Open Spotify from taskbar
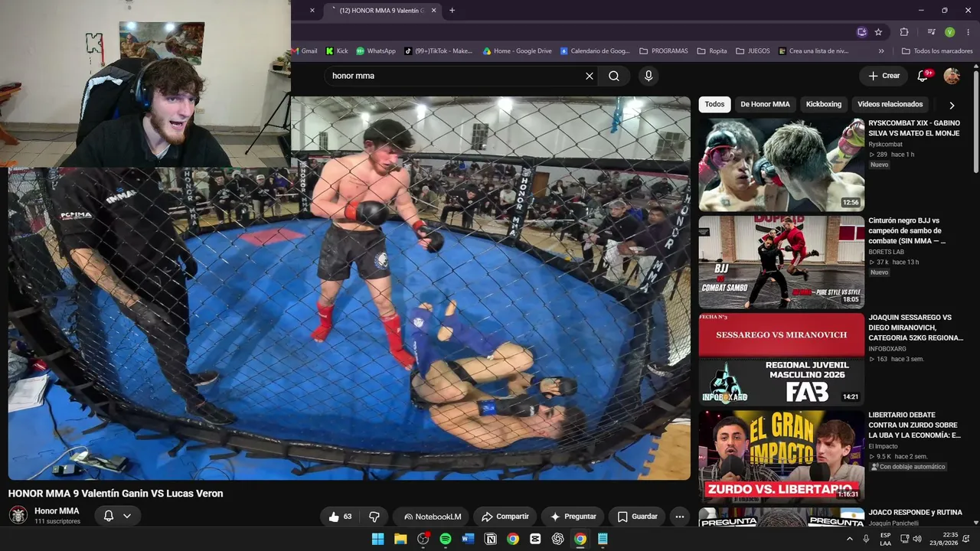Screen dimensions: 980x551 click(x=446, y=539)
